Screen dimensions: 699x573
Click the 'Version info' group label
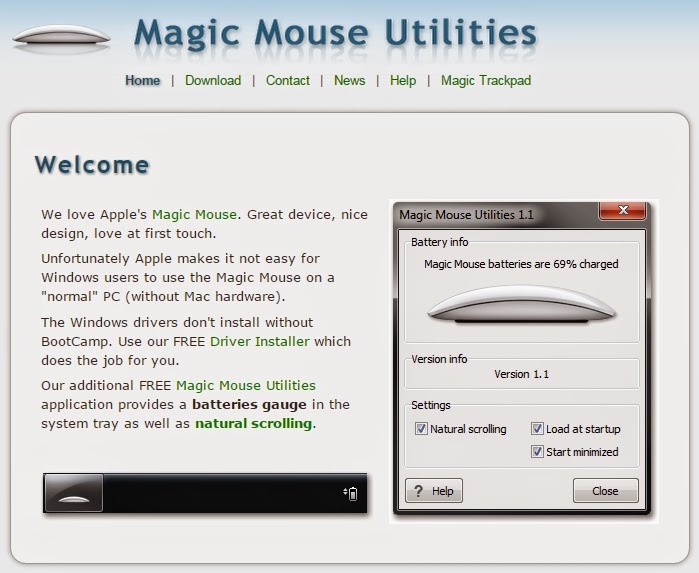pos(439,359)
